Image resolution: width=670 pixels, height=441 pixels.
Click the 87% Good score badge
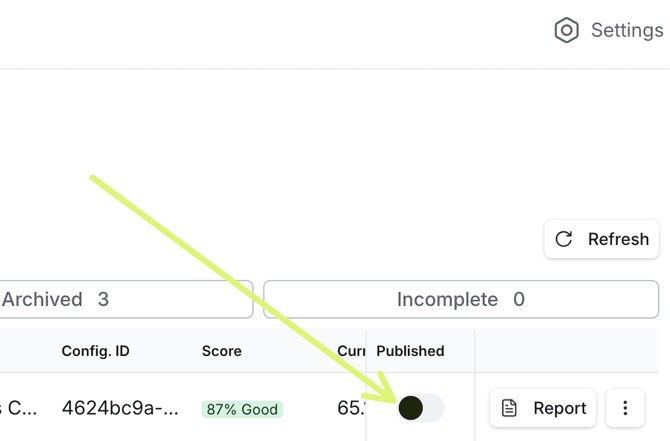pos(242,409)
